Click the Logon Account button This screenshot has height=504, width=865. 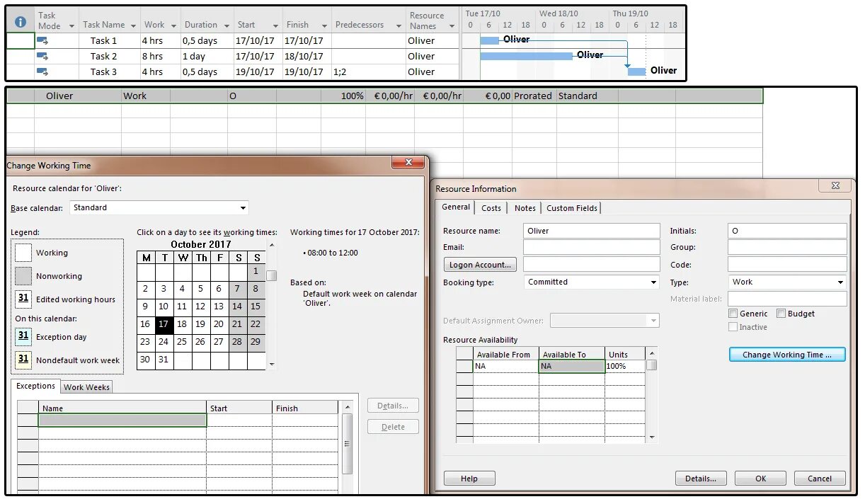(480, 265)
